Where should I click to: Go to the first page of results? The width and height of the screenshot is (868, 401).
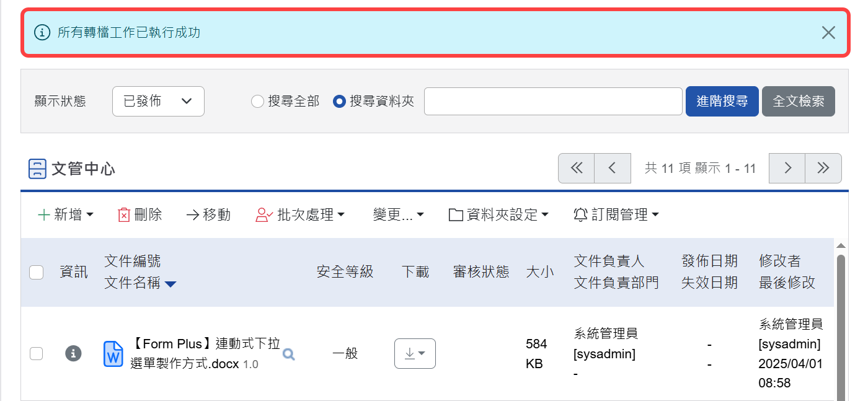point(577,168)
